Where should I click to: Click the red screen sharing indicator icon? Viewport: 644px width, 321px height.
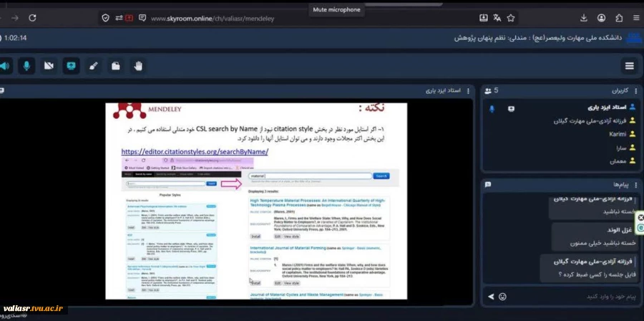coord(130,18)
